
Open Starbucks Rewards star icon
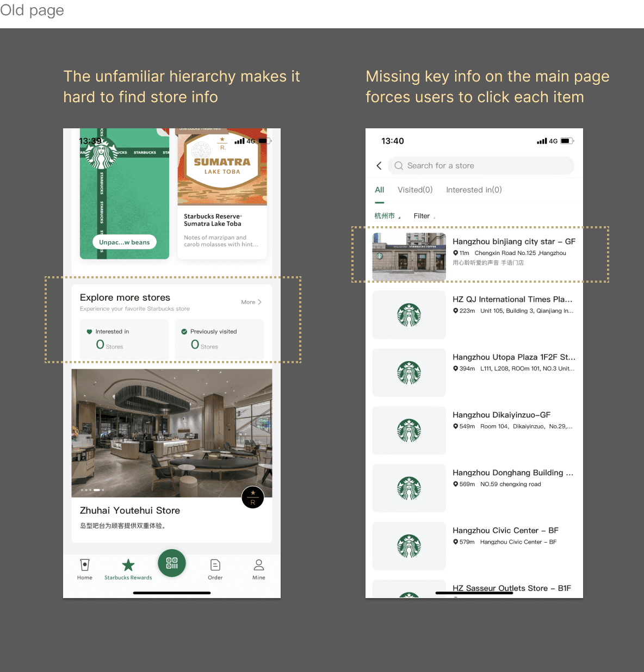pos(128,565)
